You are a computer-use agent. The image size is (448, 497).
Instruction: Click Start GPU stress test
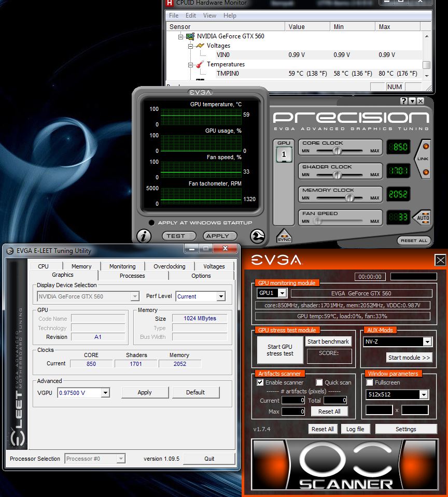click(280, 350)
